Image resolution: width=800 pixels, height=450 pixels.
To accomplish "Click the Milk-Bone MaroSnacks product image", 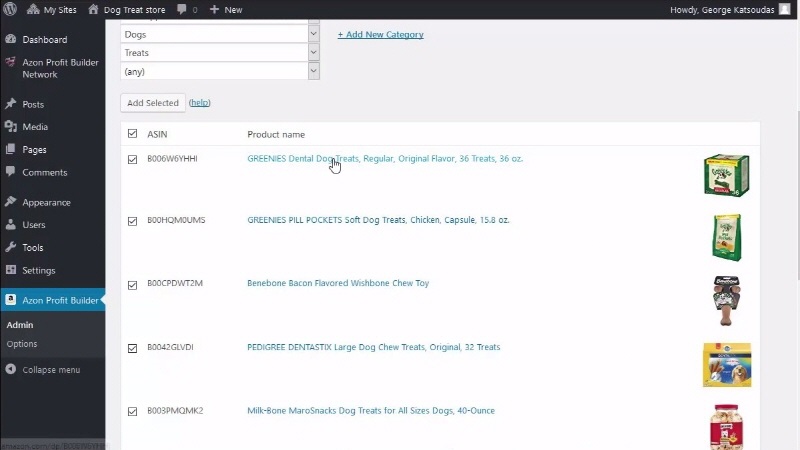I will tap(727, 427).
